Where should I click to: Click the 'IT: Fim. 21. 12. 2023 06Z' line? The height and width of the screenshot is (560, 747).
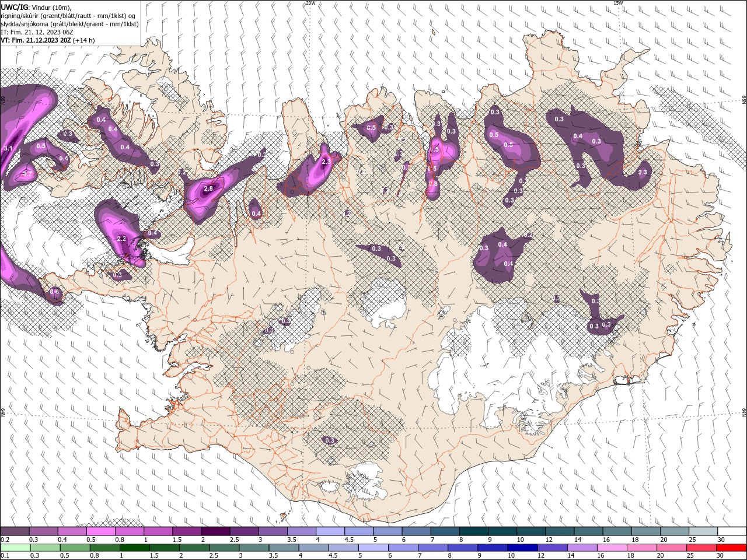(x=39, y=32)
